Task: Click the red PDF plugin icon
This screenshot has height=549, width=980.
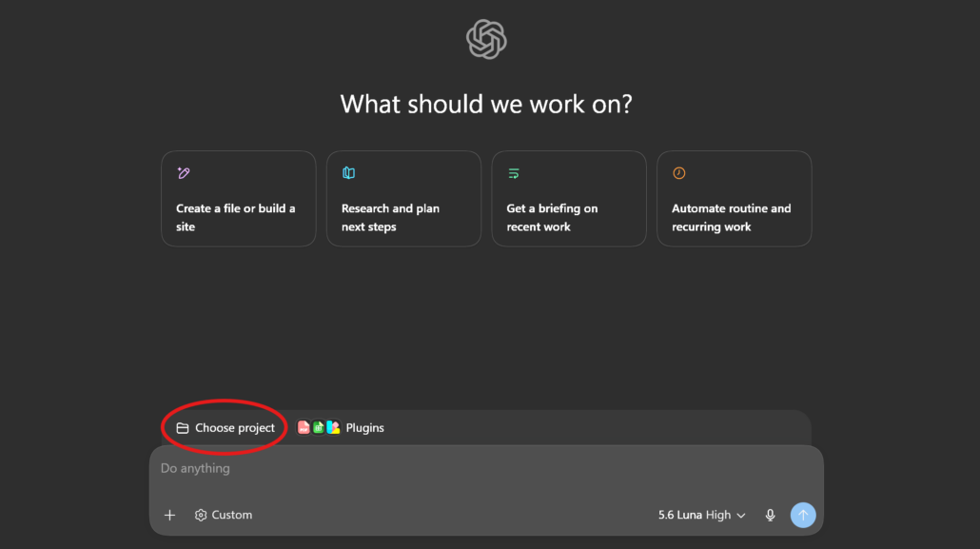Action: pos(304,427)
